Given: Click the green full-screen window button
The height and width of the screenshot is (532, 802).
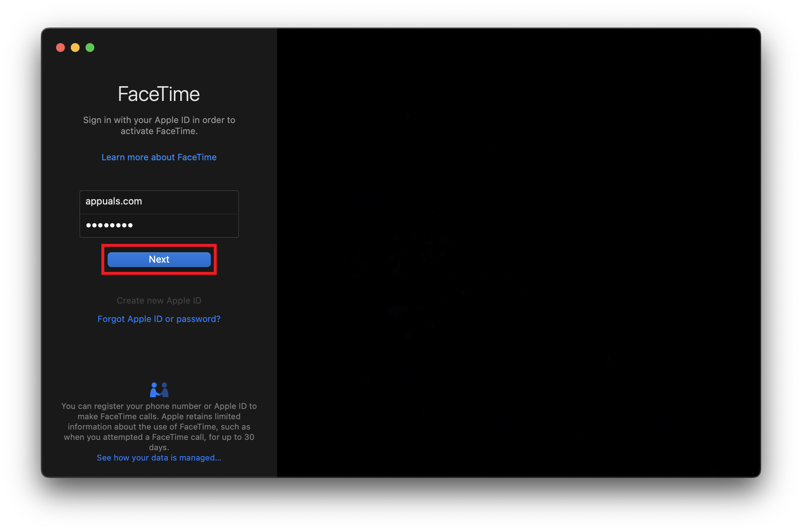Looking at the screenshot, I should coord(90,48).
